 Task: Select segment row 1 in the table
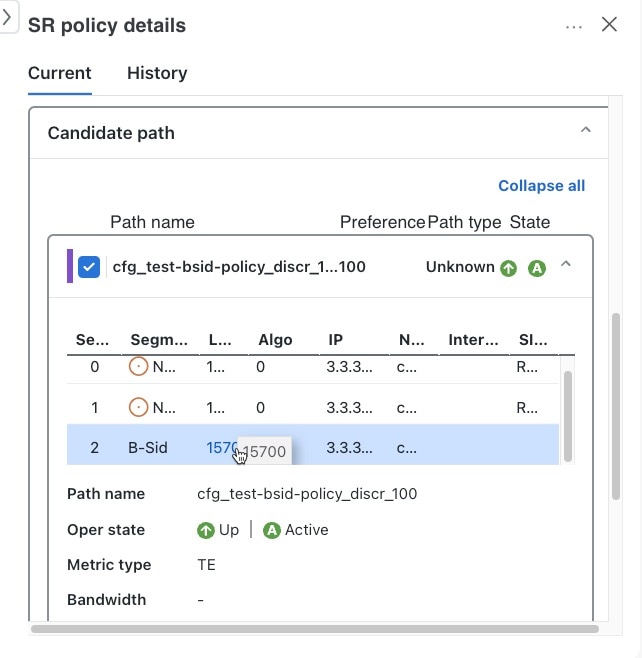(x=313, y=407)
